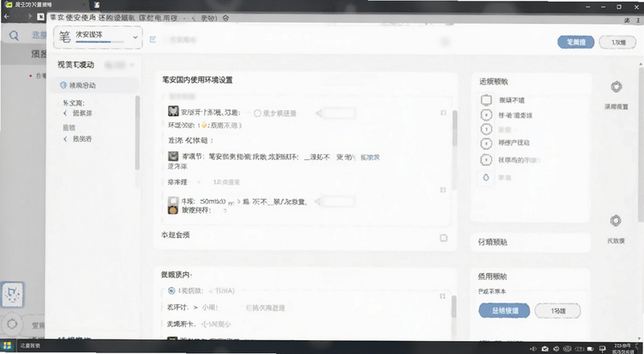Click the round orange icon in the settings card
Image resolution: width=644 pixels, height=354 pixels.
pos(173,210)
